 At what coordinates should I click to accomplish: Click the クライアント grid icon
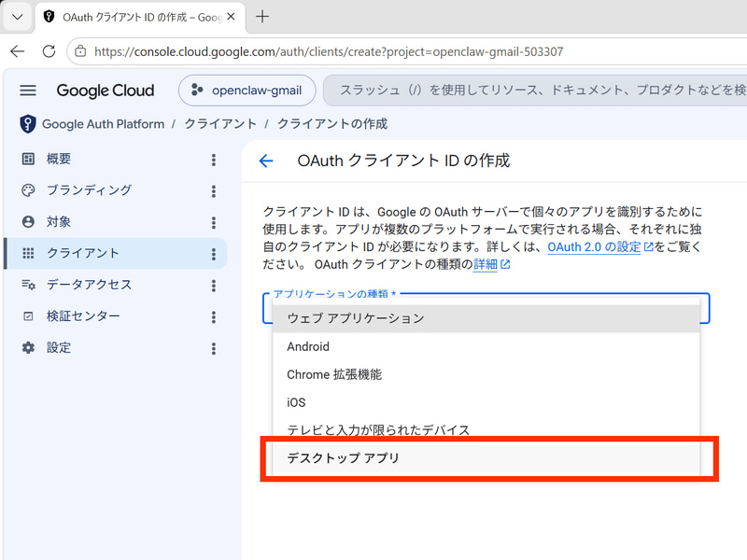(28, 253)
